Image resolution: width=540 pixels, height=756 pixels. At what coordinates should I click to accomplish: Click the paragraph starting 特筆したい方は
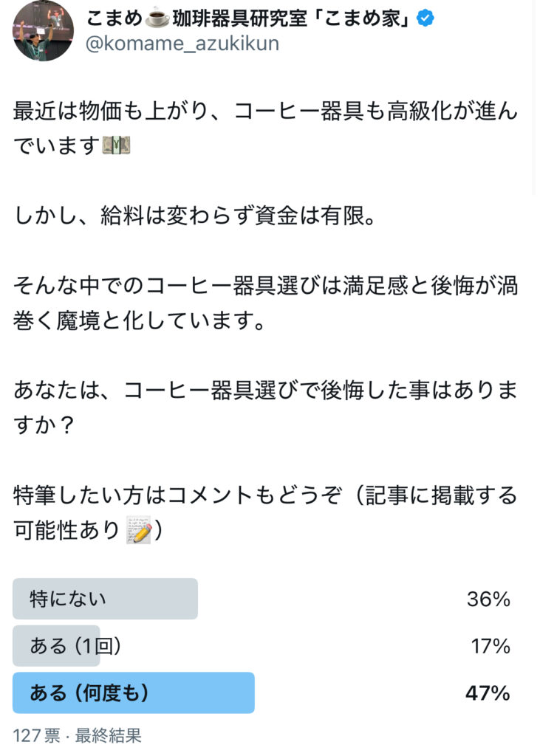265,512
